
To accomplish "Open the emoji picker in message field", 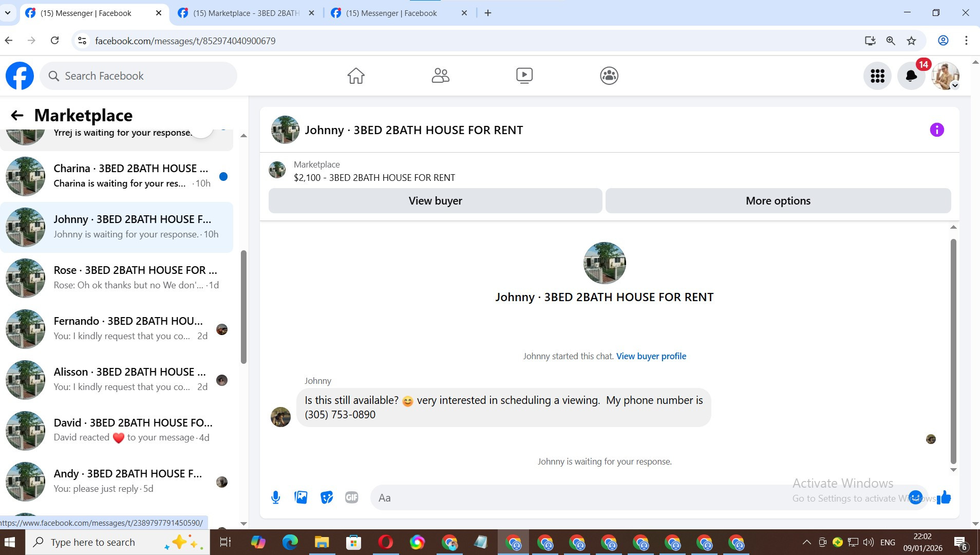I will (x=915, y=497).
